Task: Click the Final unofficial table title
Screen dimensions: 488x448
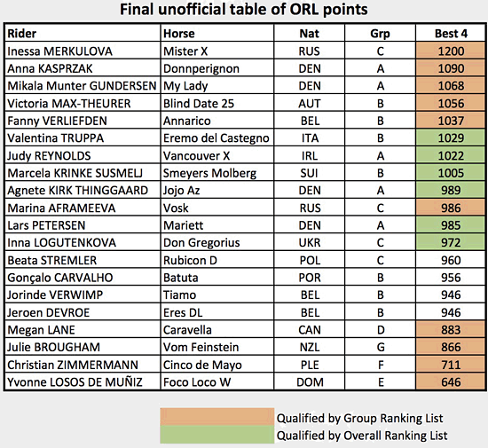Action: (244, 10)
